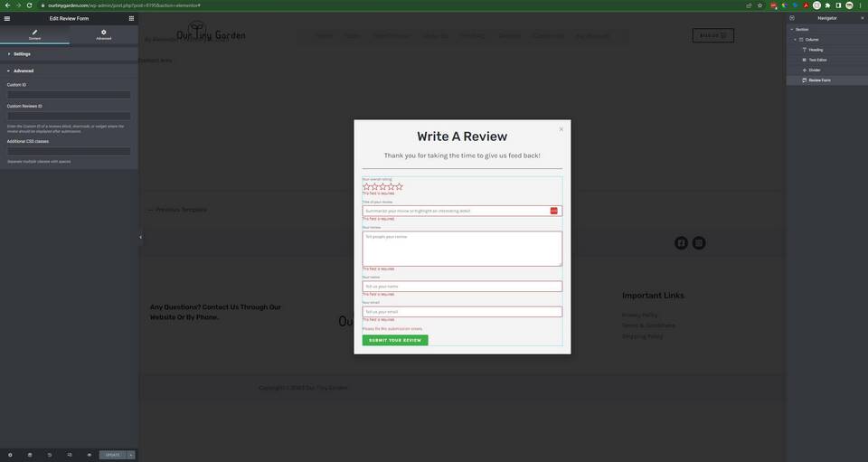Open the widgets grid panel
The image size is (868, 462).
pyautogui.click(x=131, y=18)
